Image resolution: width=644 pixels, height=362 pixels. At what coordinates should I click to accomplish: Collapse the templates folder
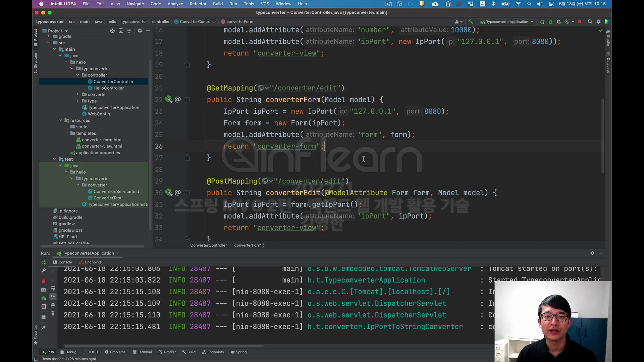[x=66, y=133]
